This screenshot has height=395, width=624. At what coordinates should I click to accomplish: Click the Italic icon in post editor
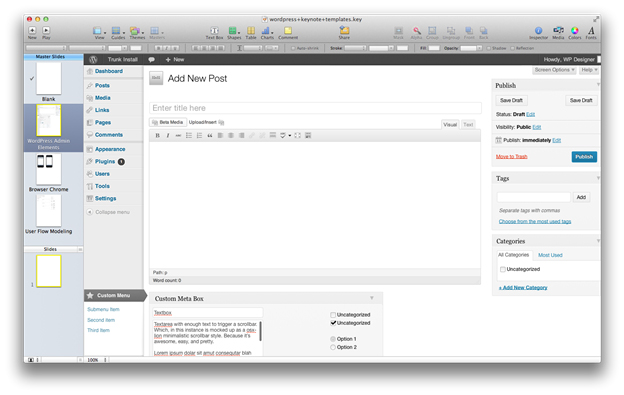click(x=168, y=136)
